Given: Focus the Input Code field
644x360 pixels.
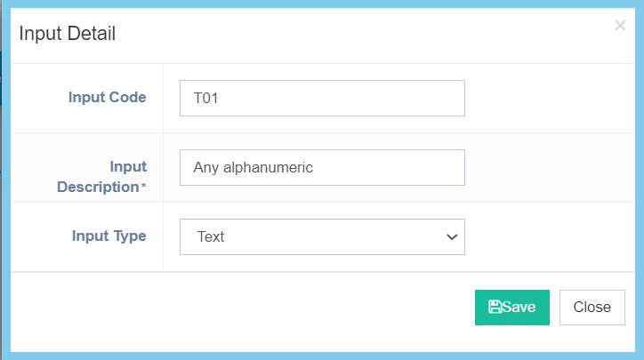Looking at the screenshot, I should tap(322, 98).
